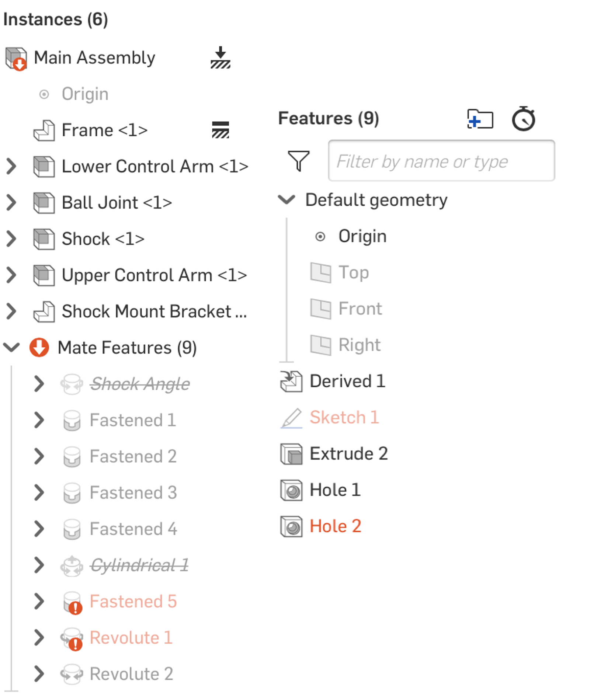Select the Ball Joint instance
The width and height of the screenshot is (590, 700).
[117, 202]
